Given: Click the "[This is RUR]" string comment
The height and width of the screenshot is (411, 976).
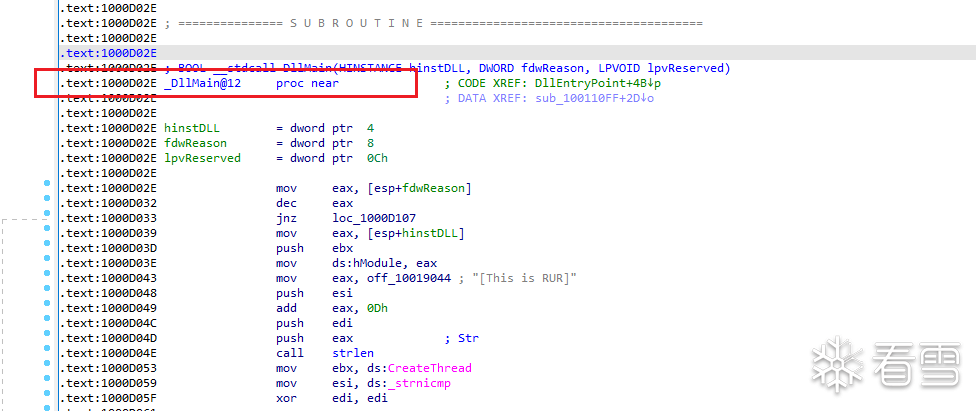Looking at the screenshot, I should pos(526,278).
